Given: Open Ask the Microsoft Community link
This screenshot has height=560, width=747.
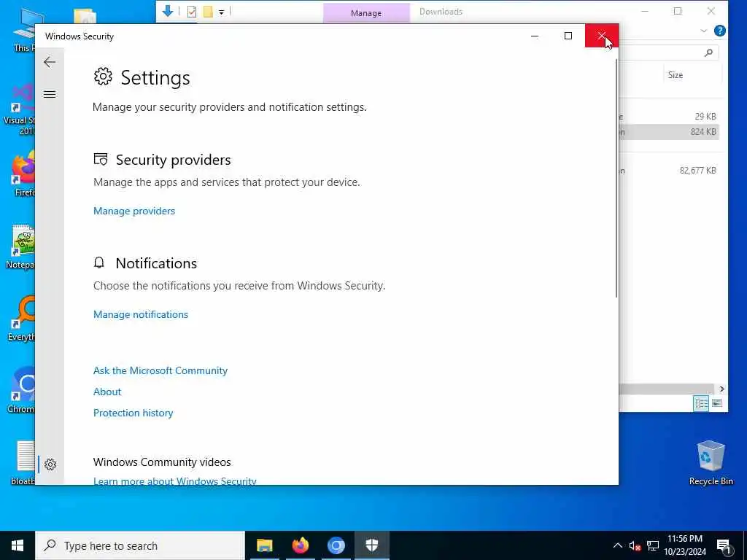Looking at the screenshot, I should click(160, 370).
